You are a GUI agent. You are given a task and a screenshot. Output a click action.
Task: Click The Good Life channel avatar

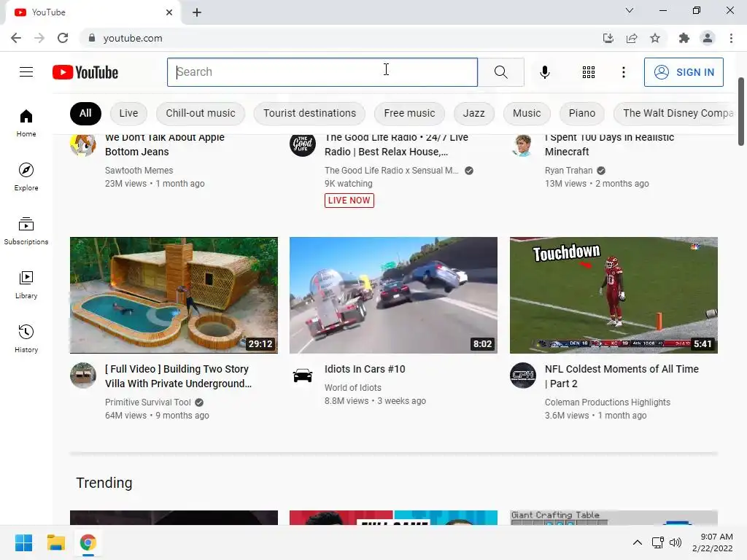click(x=303, y=144)
